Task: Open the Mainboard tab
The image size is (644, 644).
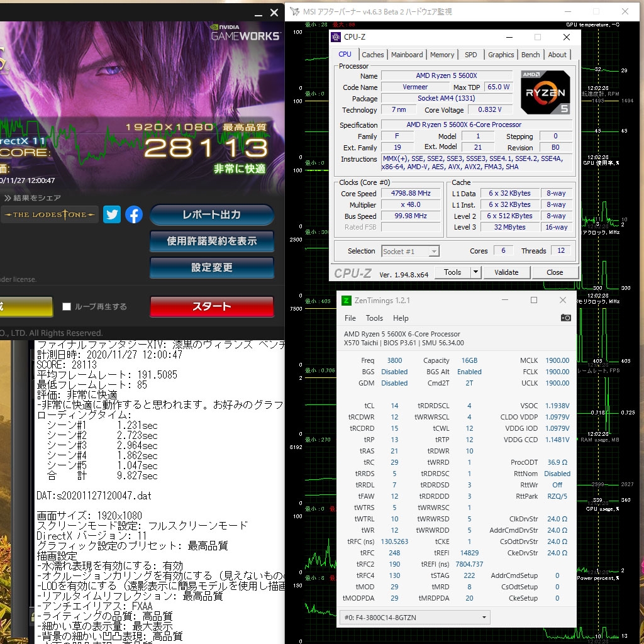Action: [407, 55]
